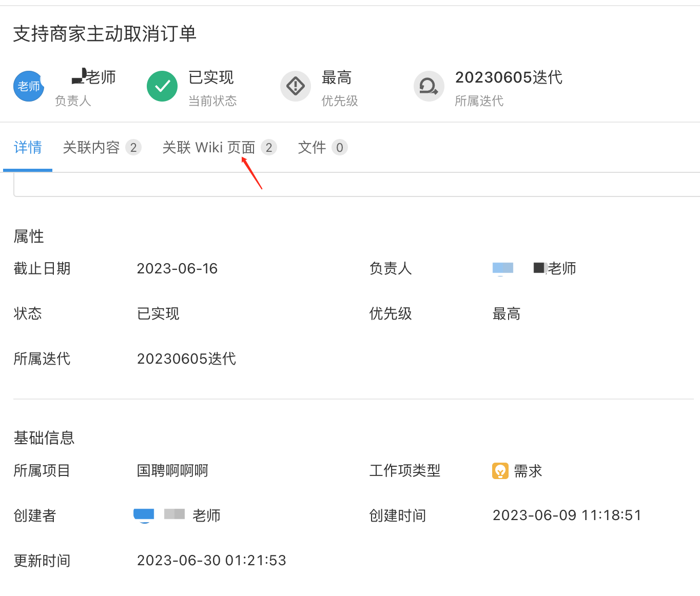Click the 属性 section heading
700x596 pixels.
(x=29, y=236)
